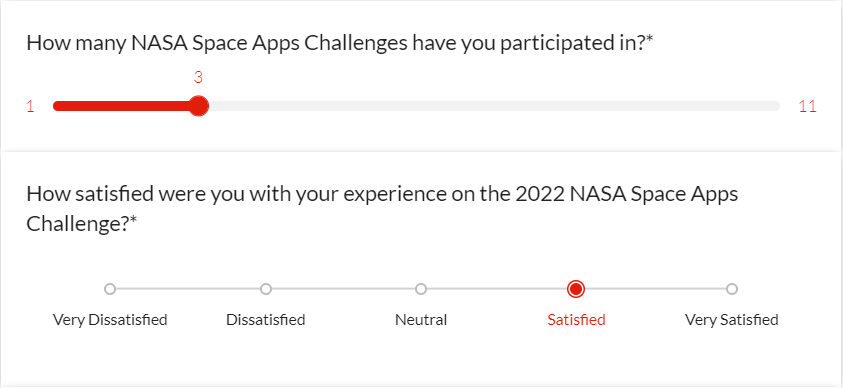Click the Space Apps participation question text
The image size is (843, 388).
[340, 44]
